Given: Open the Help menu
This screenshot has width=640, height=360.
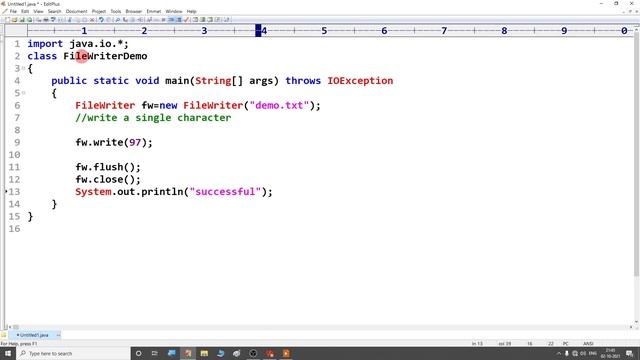Looking at the screenshot, I should 191,11.
